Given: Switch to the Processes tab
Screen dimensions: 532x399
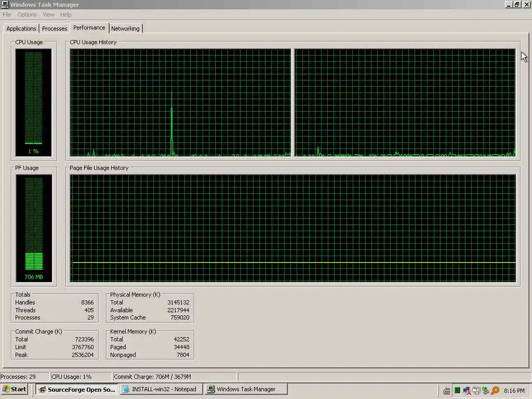Looking at the screenshot, I should click(54, 29).
